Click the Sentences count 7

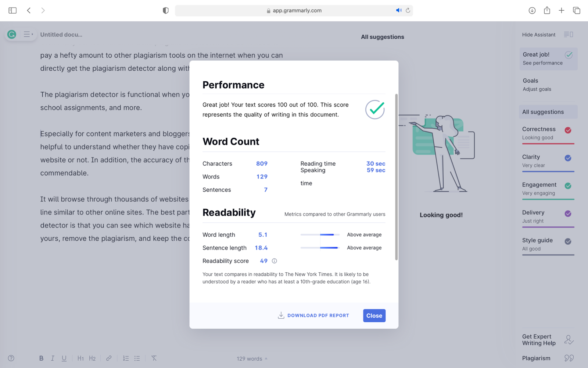266,190
